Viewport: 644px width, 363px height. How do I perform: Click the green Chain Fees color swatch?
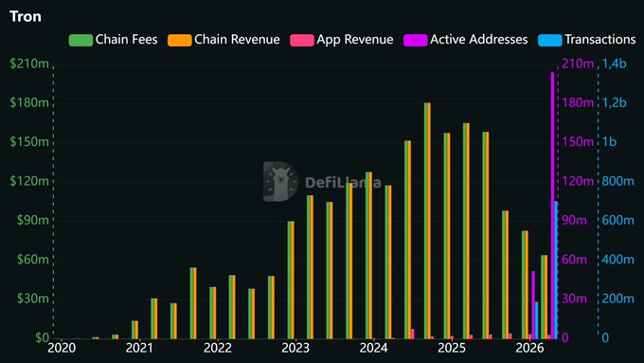(x=80, y=40)
